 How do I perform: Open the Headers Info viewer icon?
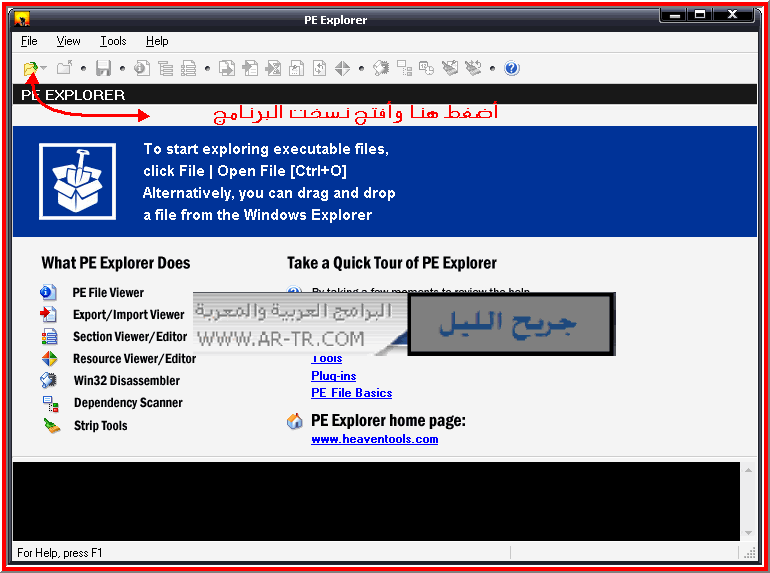pyautogui.click(x=142, y=68)
